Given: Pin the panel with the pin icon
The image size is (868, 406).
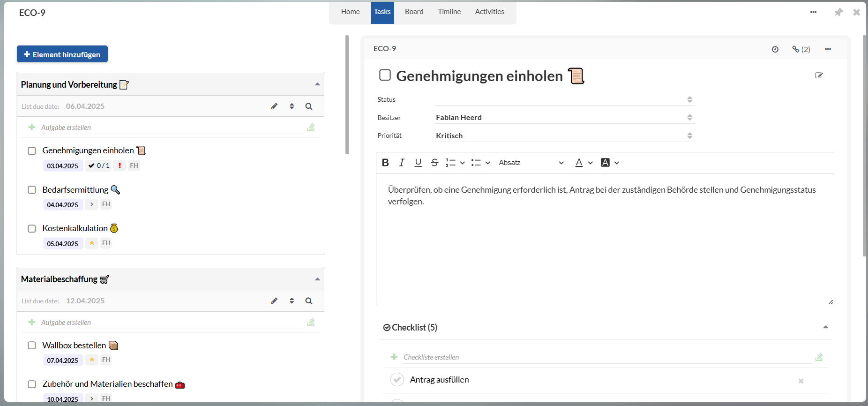Looking at the screenshot, I should point(838,12).
